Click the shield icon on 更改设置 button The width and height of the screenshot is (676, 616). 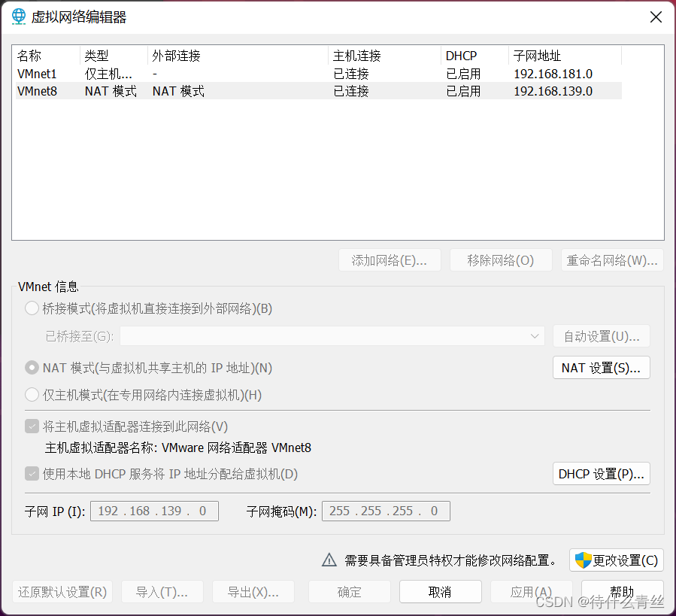(583, 560)
